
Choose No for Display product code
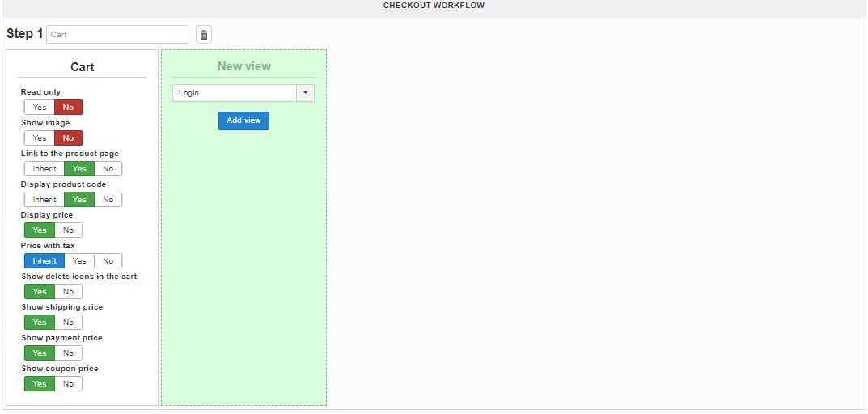108,199
